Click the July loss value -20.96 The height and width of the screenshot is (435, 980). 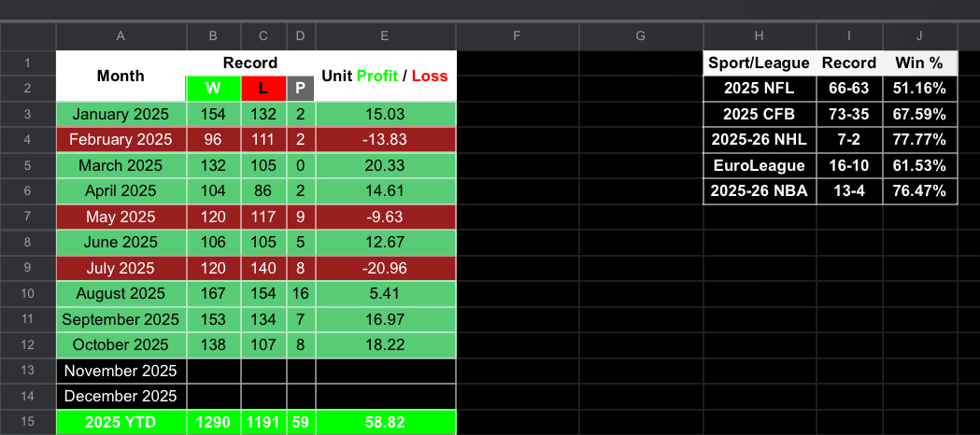click(385, 268)
